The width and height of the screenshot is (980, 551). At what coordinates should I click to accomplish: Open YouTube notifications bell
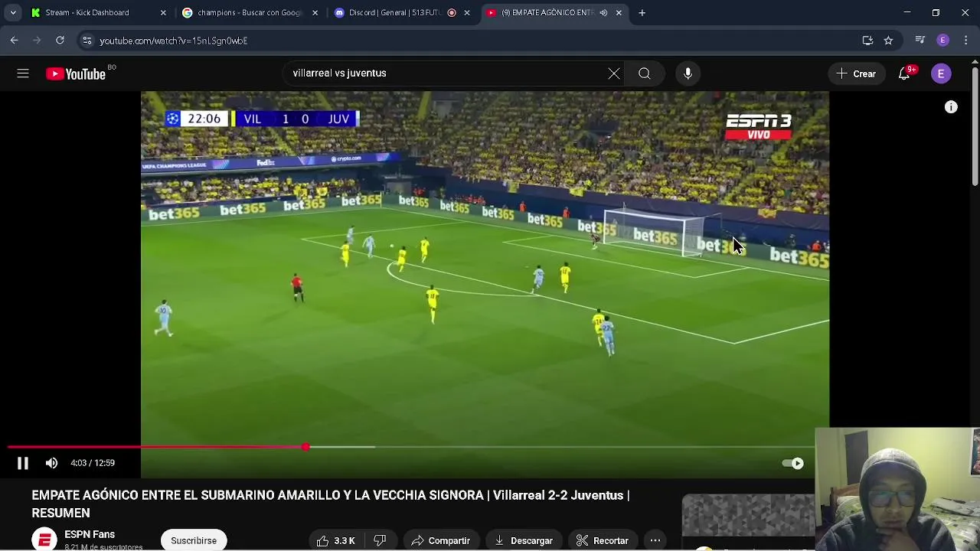tap(904, 73)
